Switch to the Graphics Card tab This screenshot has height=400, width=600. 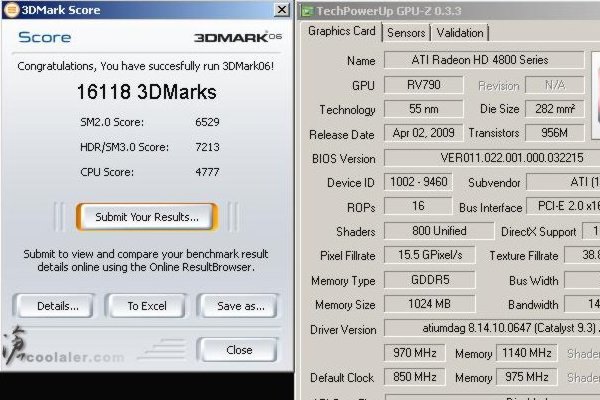[x=341, y=31]
